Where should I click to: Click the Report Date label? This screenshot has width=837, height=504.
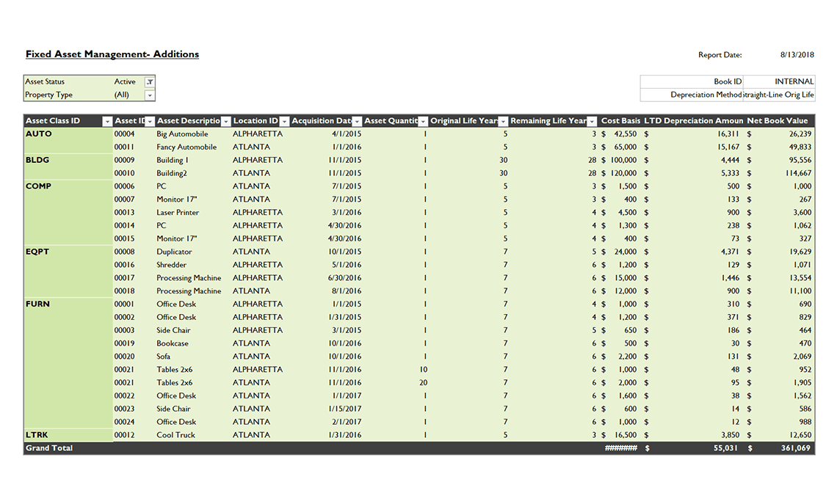[720, 55]
